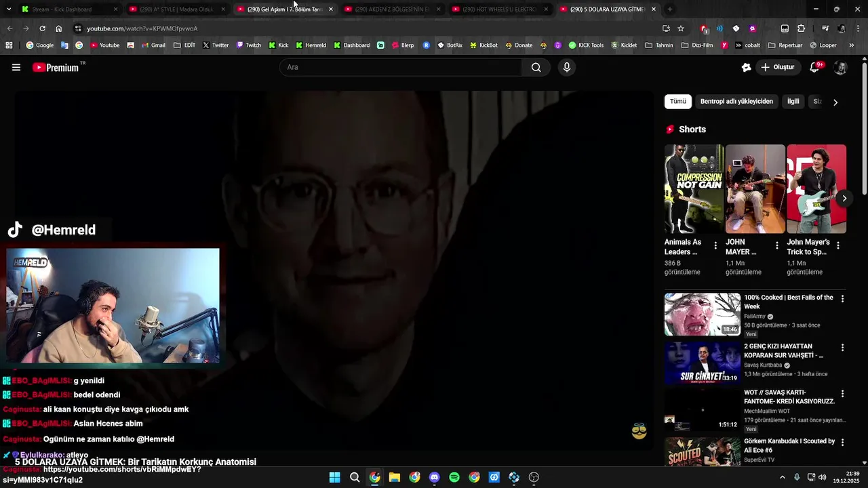The height and width of the screenshot is (488, 868).
Task: Switch to AKDENİZ BÖLGESİ browser tab
Action: (x=392, y=9)
